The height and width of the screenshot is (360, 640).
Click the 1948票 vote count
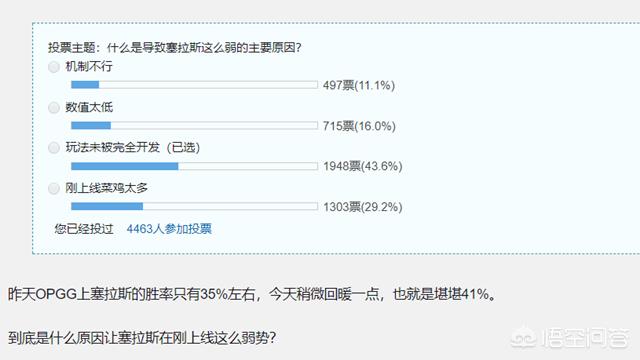(342, 166)
